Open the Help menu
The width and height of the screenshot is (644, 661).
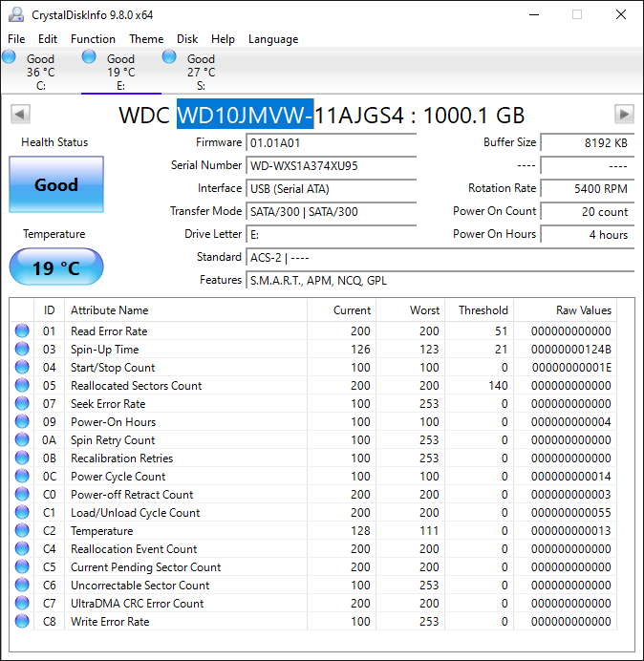pyautogui.click(x=223, y=39)
